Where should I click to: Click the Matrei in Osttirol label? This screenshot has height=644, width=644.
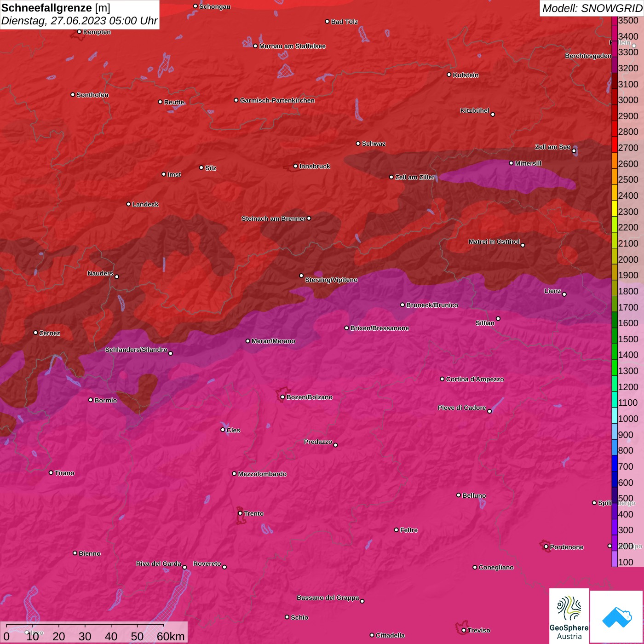point(494,241)
